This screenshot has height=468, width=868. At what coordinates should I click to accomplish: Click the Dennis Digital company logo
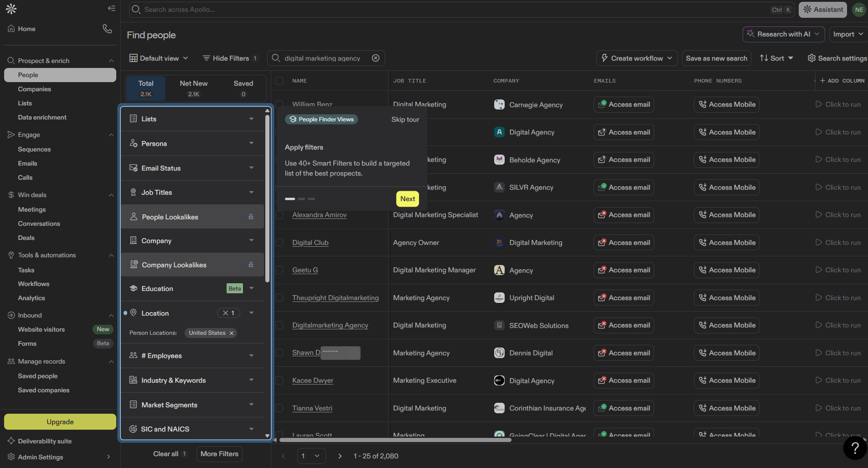pyautogui.click(x=500, y=353)
